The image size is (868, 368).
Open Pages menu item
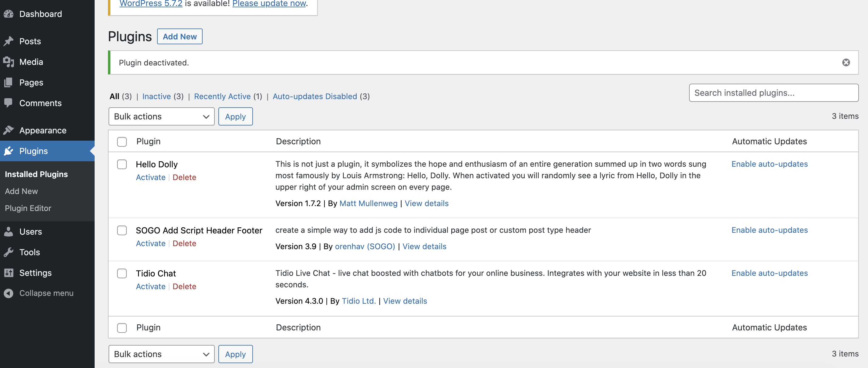47,82
